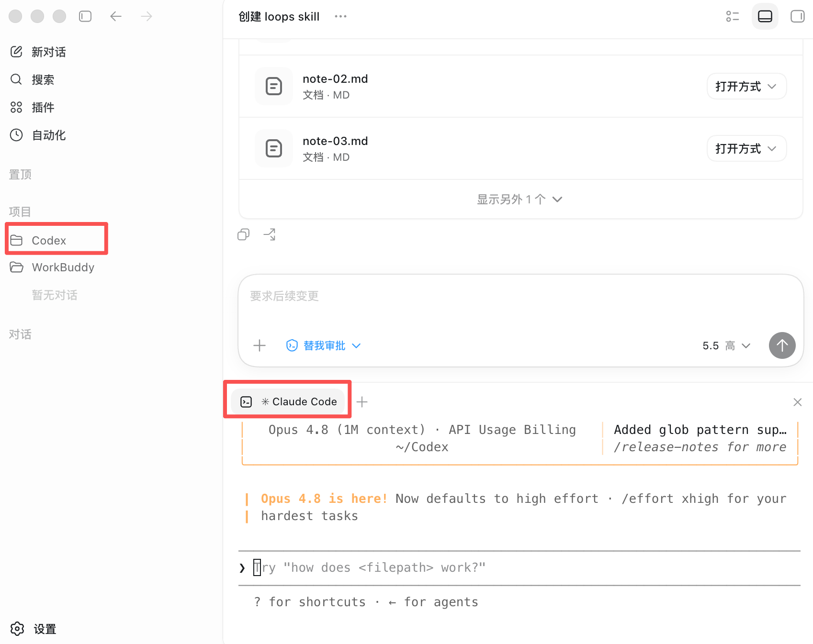Toggle the right side panel
This screenshot has width=813, height=644.
tap(798, 17)
